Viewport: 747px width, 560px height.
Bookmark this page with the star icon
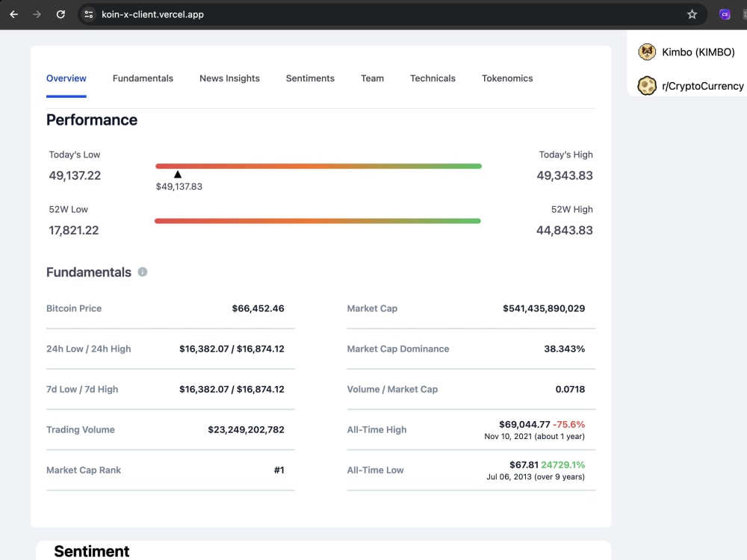pyautogui.click(x=692, y=14)
